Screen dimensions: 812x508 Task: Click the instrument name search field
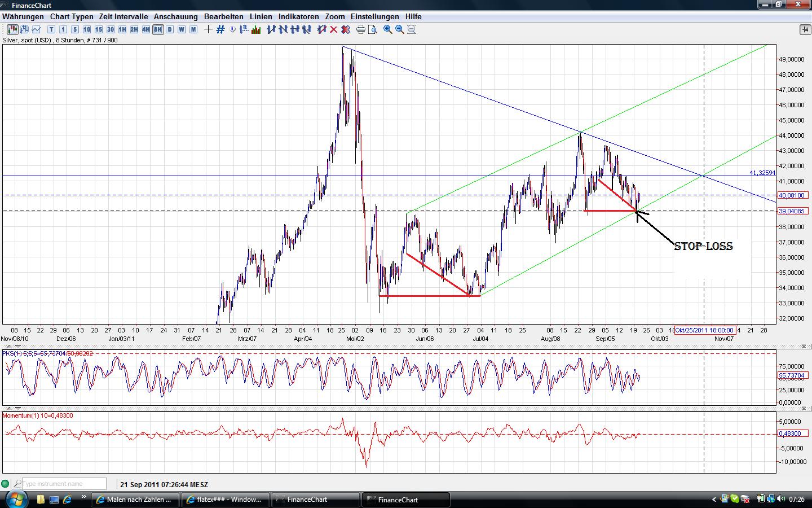[64, 484]
